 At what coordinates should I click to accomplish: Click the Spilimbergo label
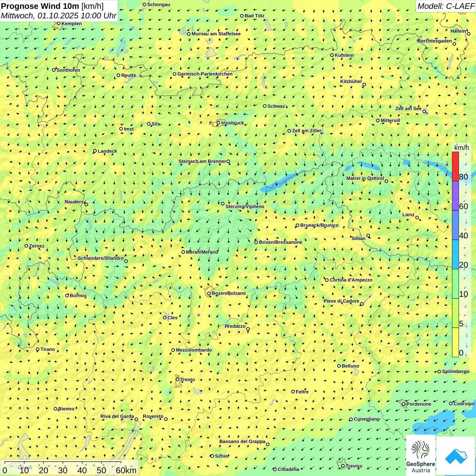(x=456, y=371)
